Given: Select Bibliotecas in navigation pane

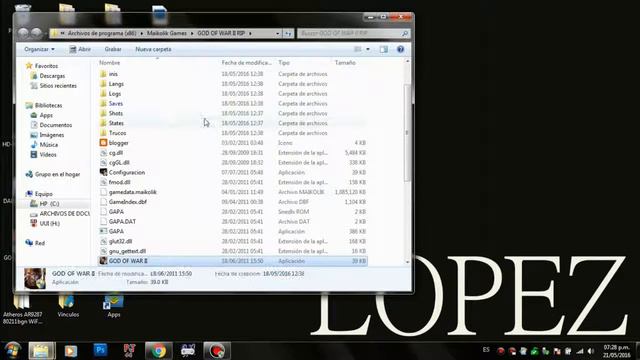Looking at the screenshot, I should pos(48,105).
